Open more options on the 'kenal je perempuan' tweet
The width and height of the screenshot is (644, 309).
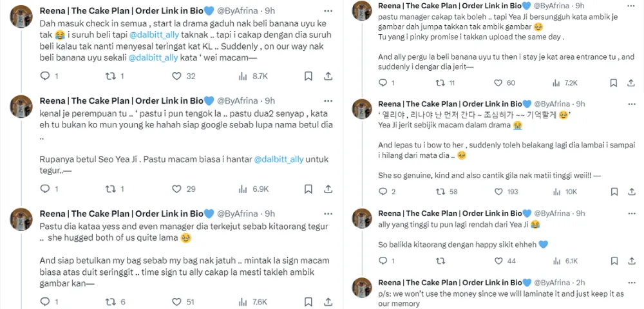point(328,100)
